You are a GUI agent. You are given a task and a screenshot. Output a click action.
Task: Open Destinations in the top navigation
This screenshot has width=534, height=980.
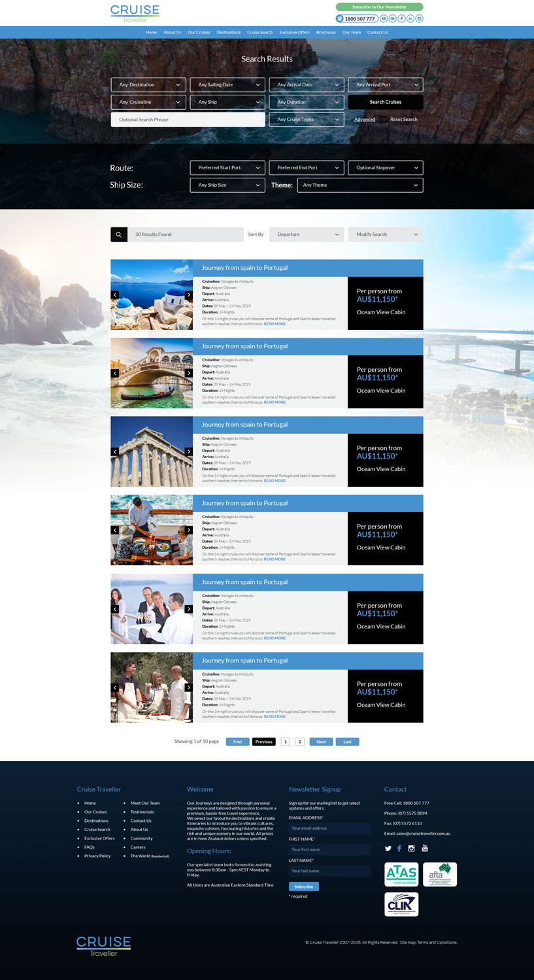point(229,32)
